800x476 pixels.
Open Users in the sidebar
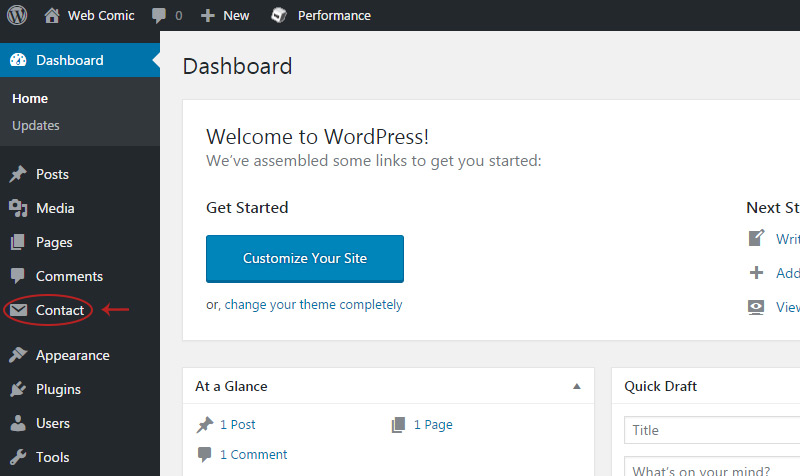click(x=53, y=423)
